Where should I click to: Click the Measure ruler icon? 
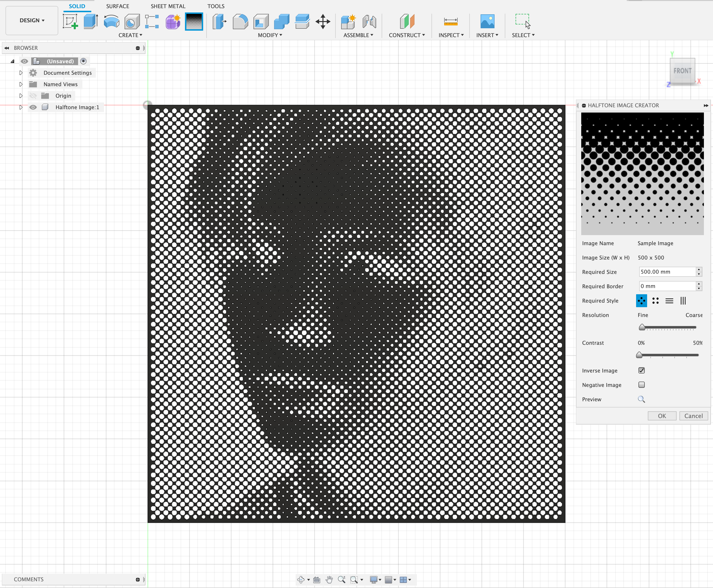[x=450, y=21]
